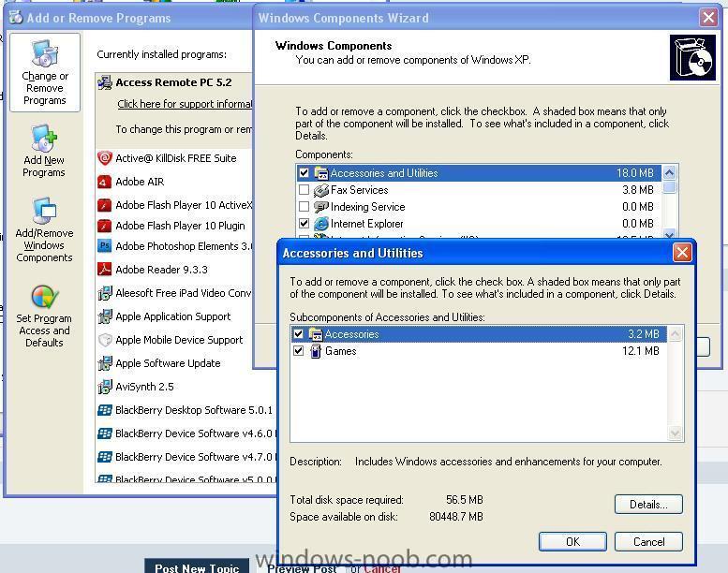Select 'Indexing Service' component label

tap(367, 207)
